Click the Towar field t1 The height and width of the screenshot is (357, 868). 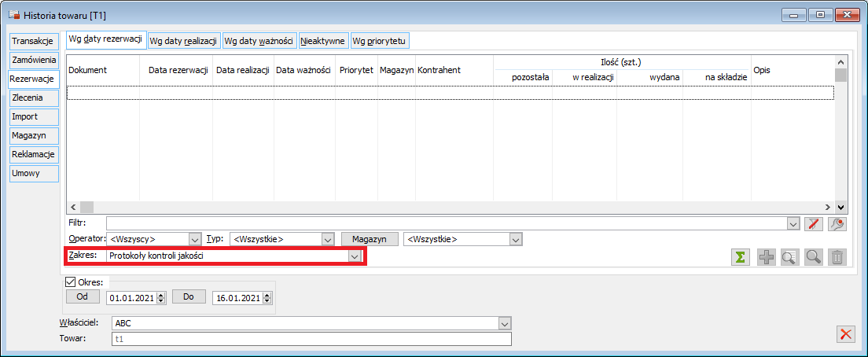click(x=311, y=339)
